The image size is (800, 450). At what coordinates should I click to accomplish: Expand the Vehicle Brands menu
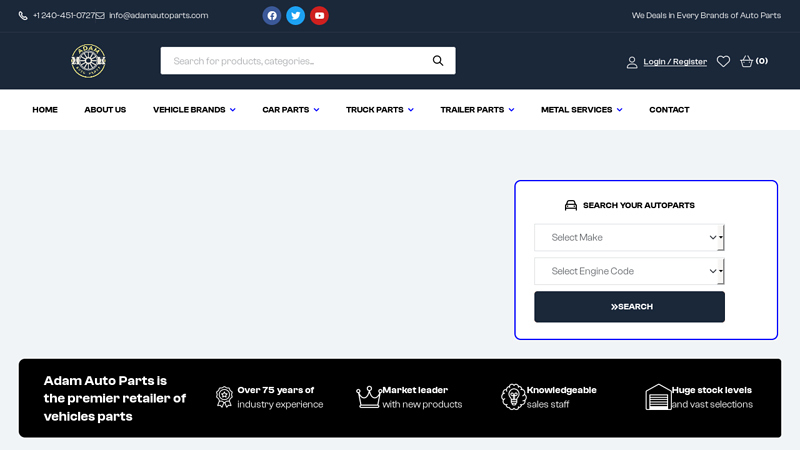coord(194,110)
